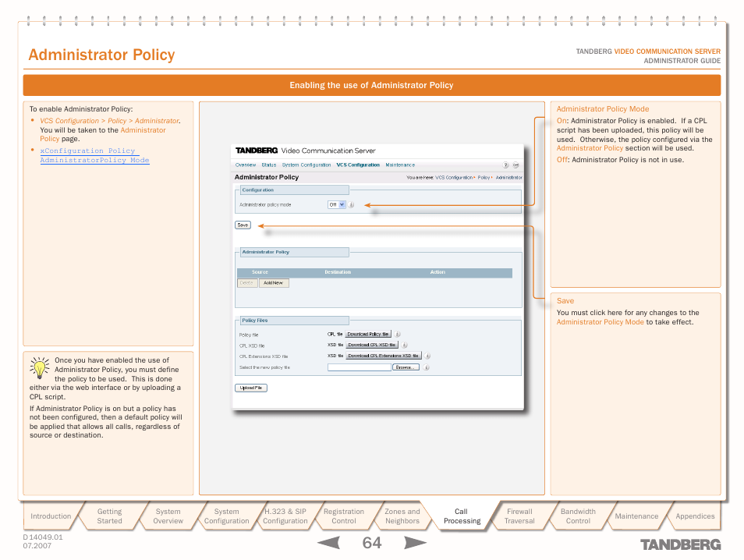The width and height of the screenshot is (744, 560).
Task: Open info icon beside Download CPL Extensions XSD
Action: pyautogui.click(x=427, y=356)
